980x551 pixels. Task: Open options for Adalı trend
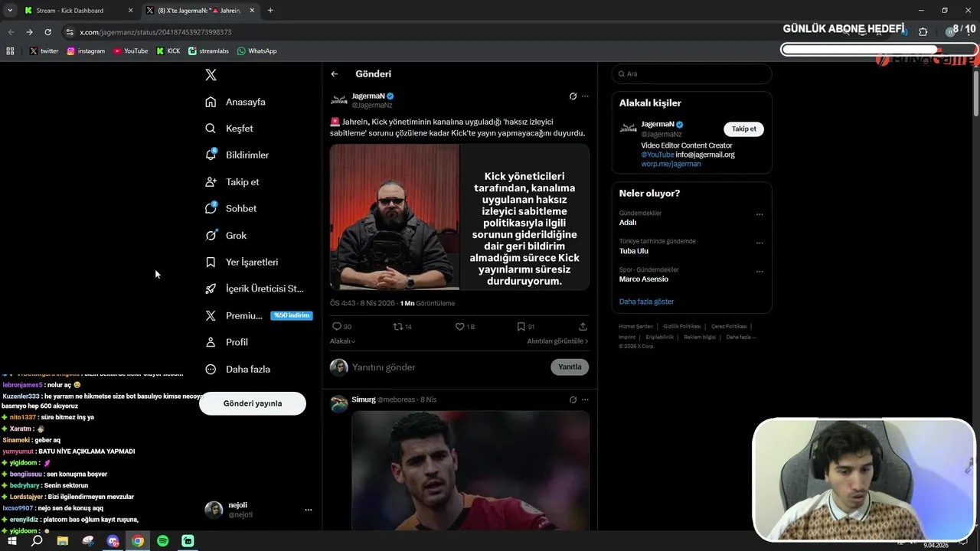point(759,215)
